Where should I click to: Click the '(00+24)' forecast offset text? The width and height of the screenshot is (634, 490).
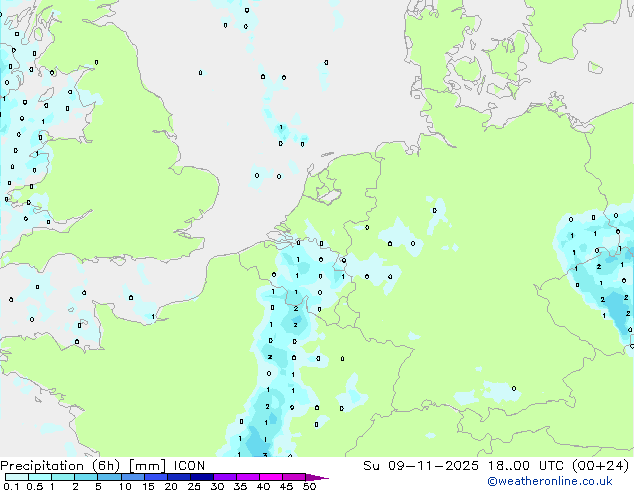tap(601, 466)
